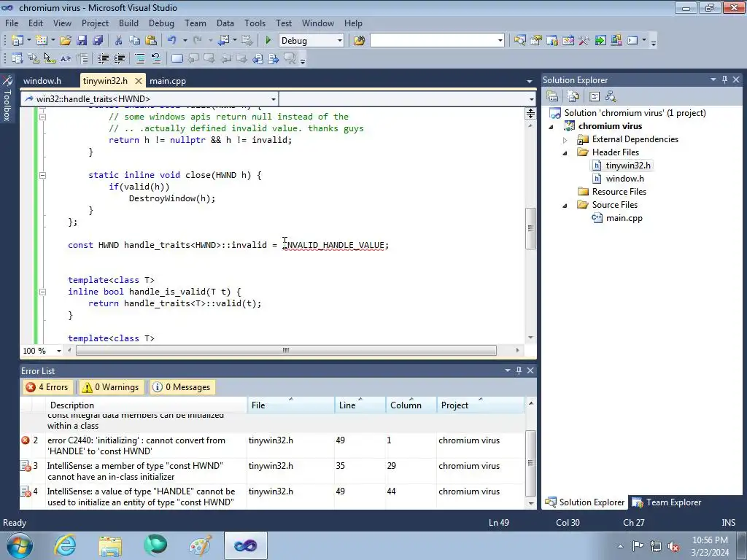
Task: Collapse the Source Files folder
Action: pyautogui.click(x=565, y=205)
